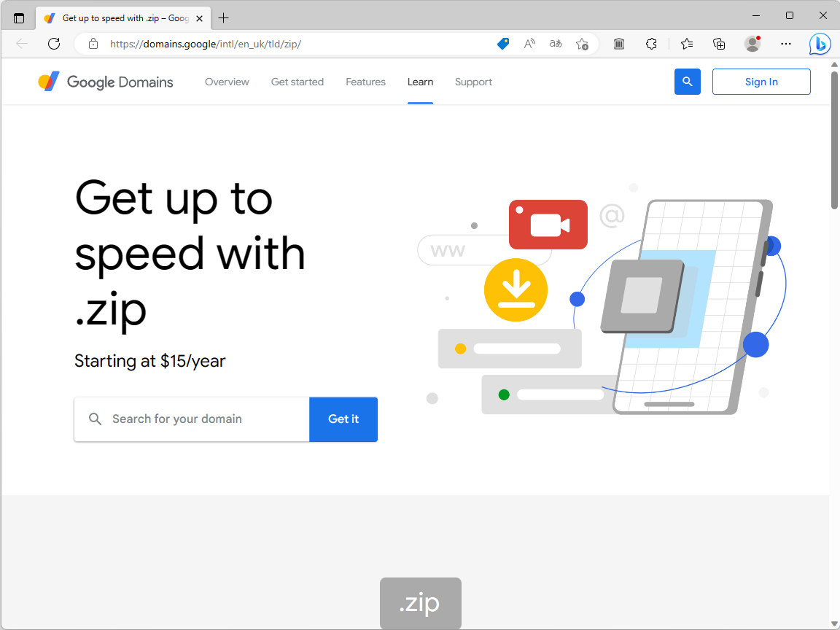Click the Get it button
Viewport: 840px width, 630px height.
click(343, 419)
